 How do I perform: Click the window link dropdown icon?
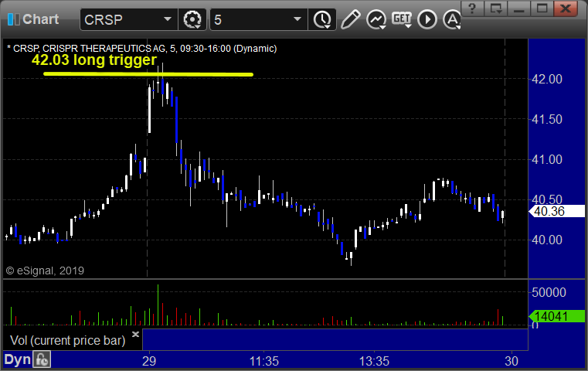click(496, 9)
